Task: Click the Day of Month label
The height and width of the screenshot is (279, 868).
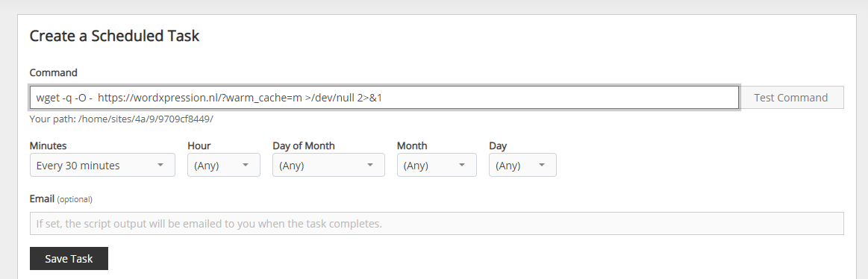Action: click(303, 145)
